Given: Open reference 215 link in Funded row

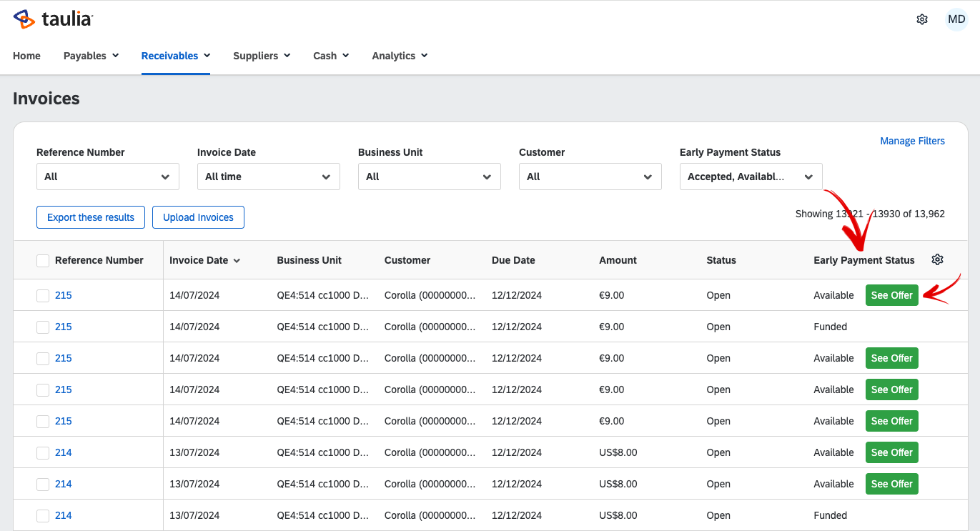Looking at the screenshot, I should point(64,327).
